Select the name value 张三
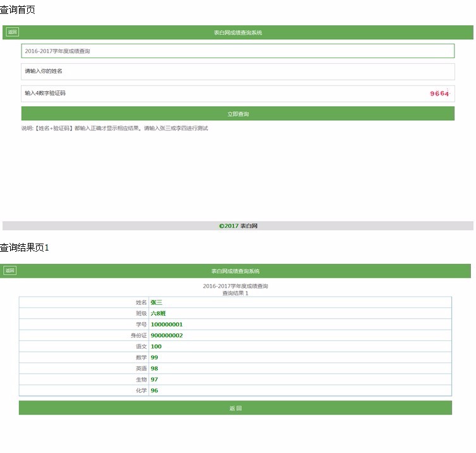Image resolution: width=476 pixels, height=453 pixels. pos(156,302)
